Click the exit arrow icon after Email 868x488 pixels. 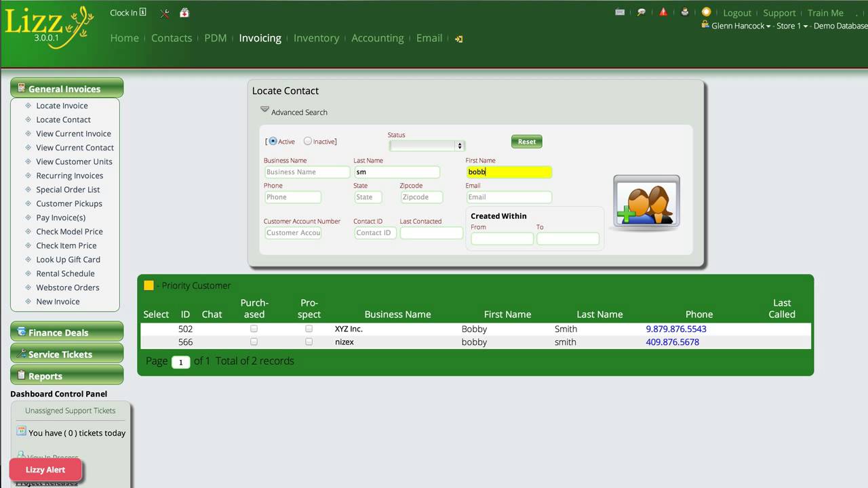[x=458, y=39]
